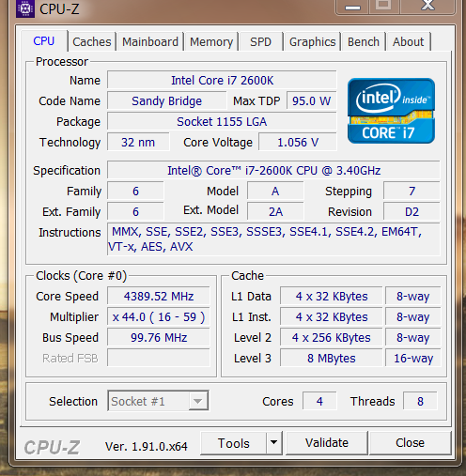Click the Ext. Model value 2A
Screen dimensions: 466x476
tap(275, 212)
